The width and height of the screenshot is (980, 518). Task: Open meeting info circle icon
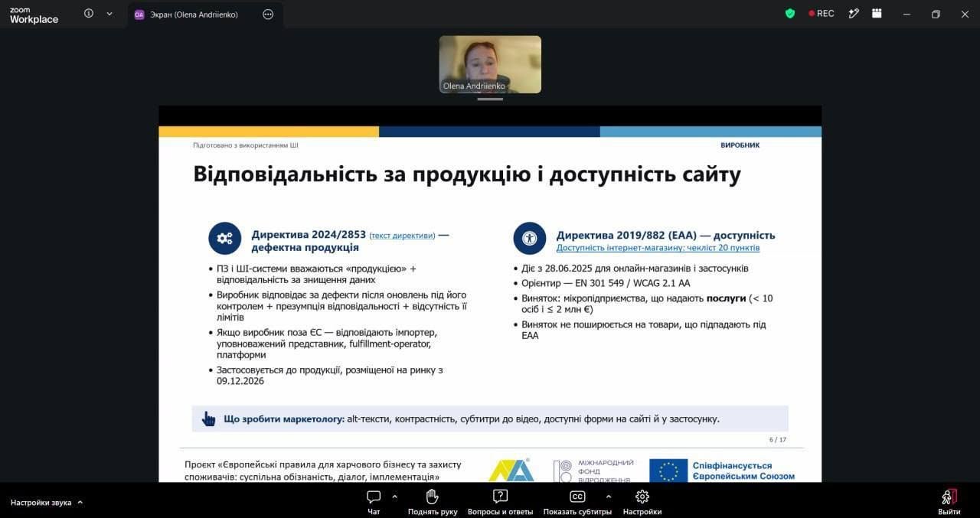89,14
